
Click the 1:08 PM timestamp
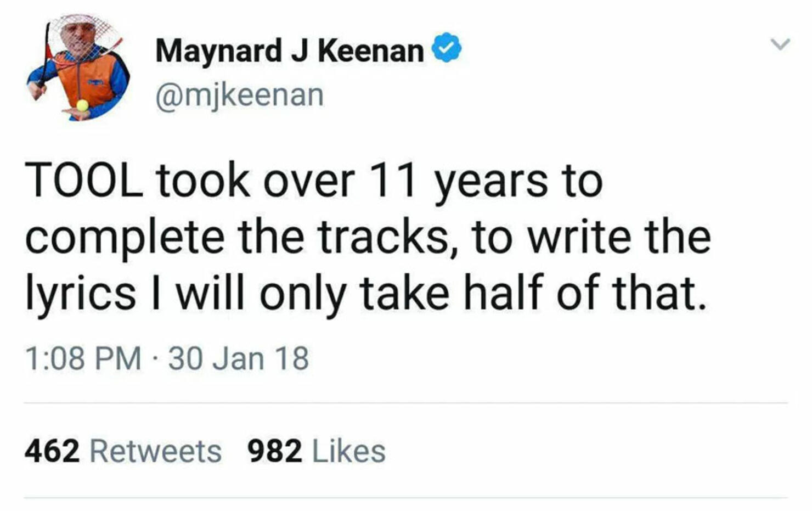[x=83, y=358]
